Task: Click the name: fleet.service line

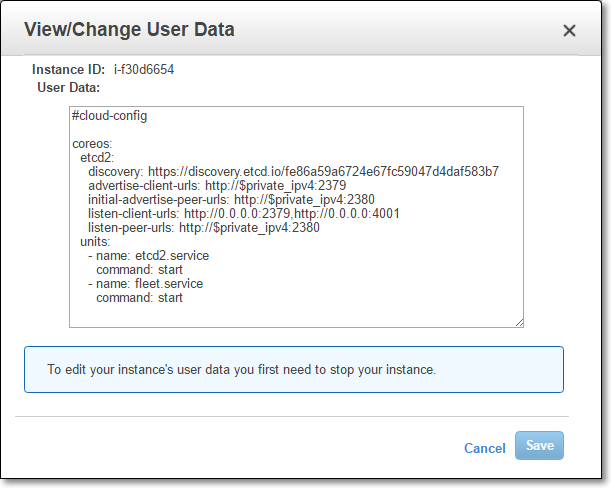Action: click(x=145, y=284)
